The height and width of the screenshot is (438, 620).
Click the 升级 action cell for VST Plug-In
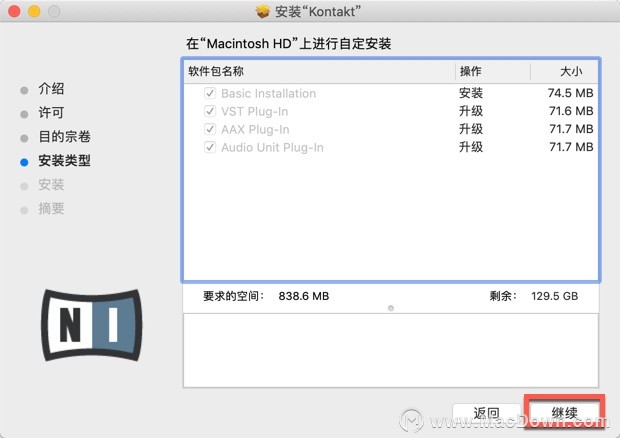click(x=471, y=111)
